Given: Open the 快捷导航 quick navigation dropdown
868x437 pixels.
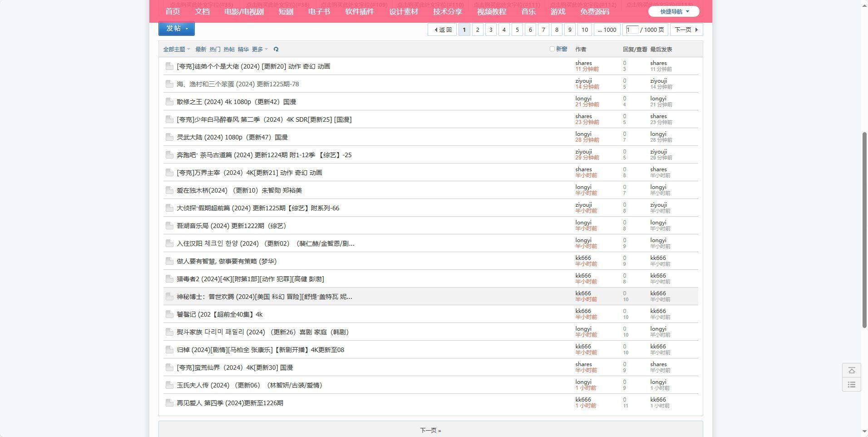Looking at the screenshot, I should point(674,12).
